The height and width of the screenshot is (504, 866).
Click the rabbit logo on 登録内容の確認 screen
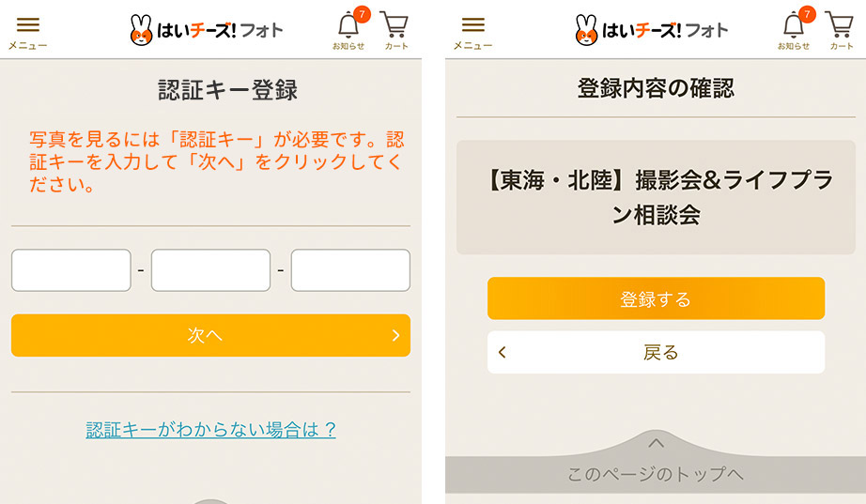point(589,30)
